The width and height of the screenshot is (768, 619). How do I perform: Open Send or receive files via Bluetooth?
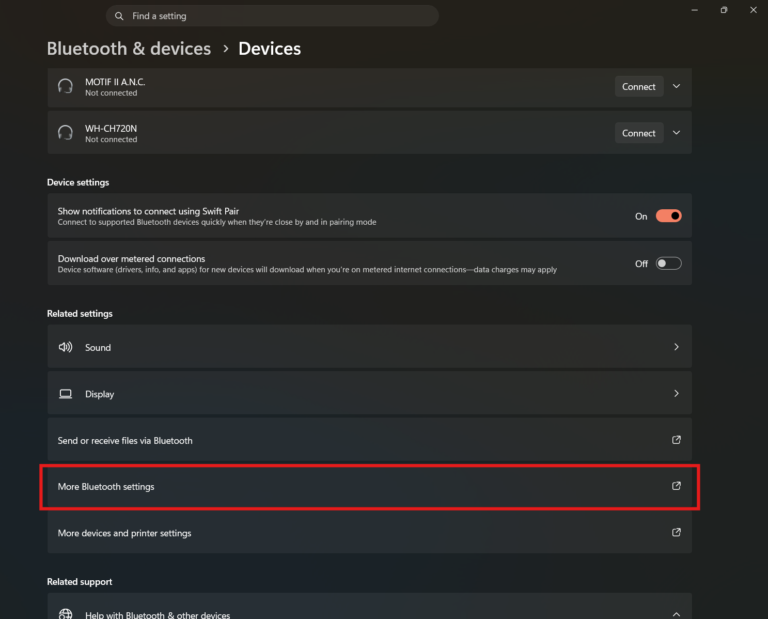[370, 440]
